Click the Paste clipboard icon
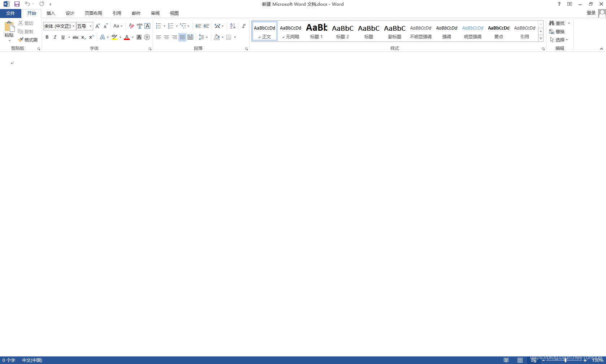This screenshot has width=606, height=364. click(9, 27)
